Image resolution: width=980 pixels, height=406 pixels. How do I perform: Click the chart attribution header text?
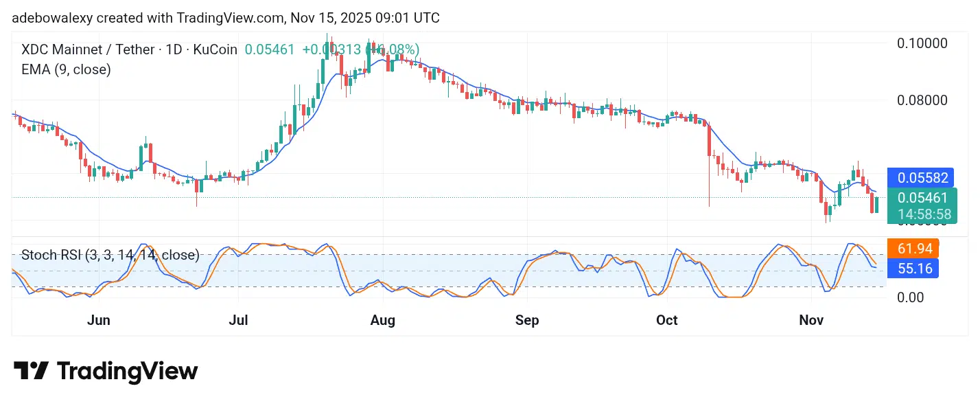click(x=226, y=19)
